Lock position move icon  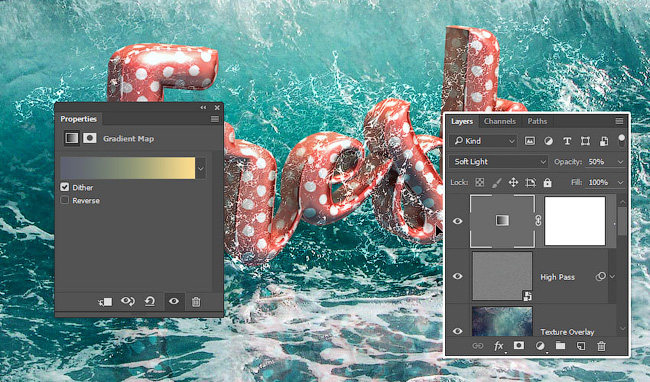click(x=513, y=182)
